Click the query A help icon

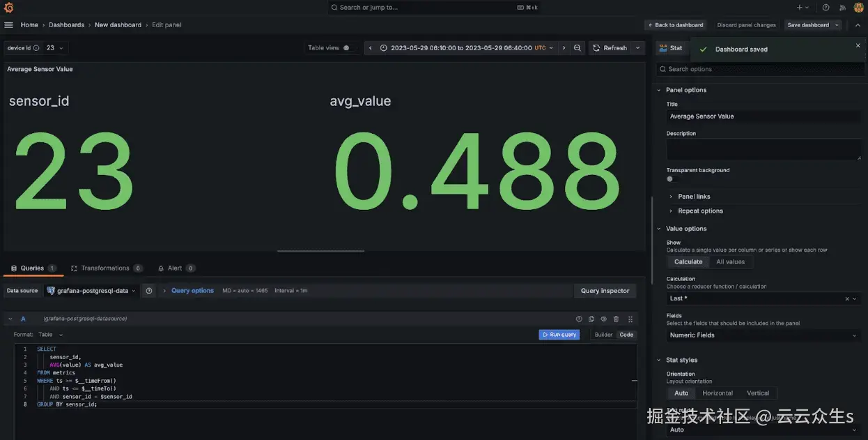tap(579, 319)
